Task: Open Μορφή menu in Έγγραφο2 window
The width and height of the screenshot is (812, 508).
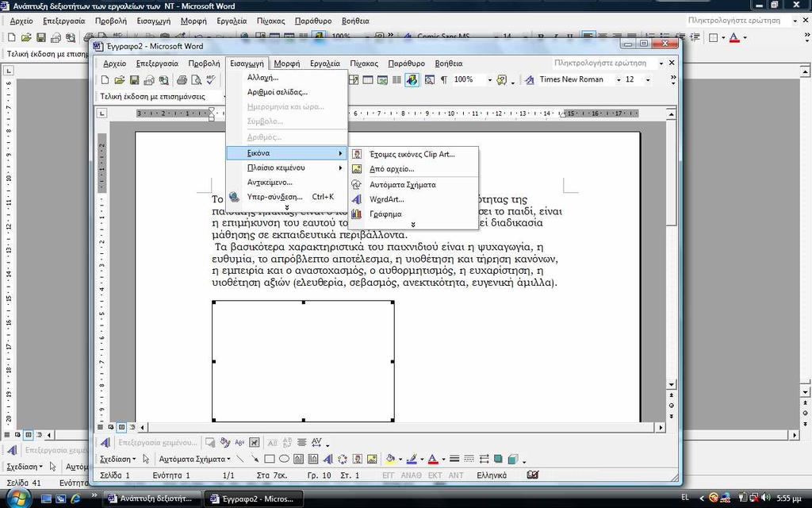Action: coord(287,63)
